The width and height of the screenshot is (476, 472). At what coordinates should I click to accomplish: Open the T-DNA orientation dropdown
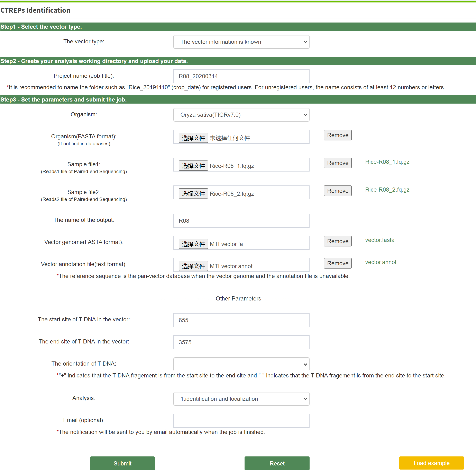pyautogui.click(x=241, y=364)
